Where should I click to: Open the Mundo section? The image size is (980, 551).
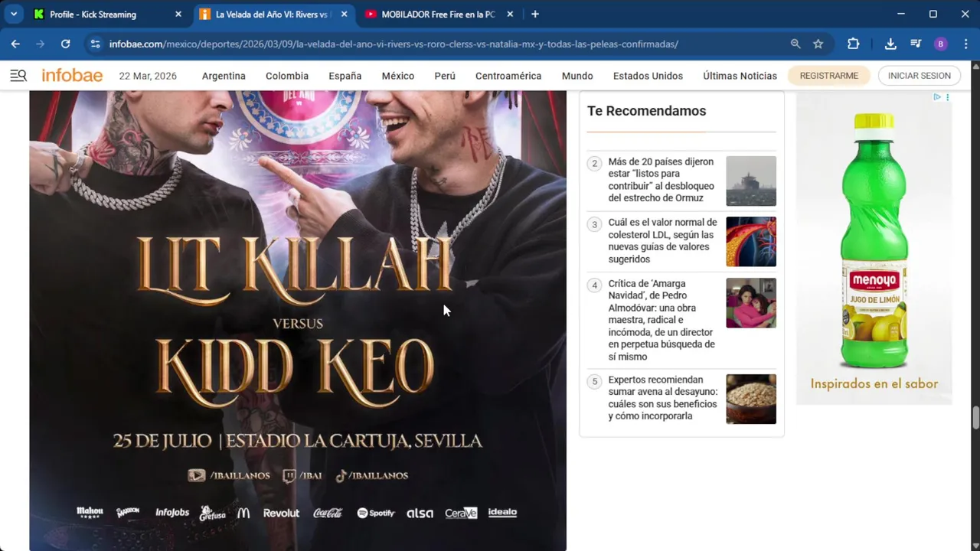[577, 76]
